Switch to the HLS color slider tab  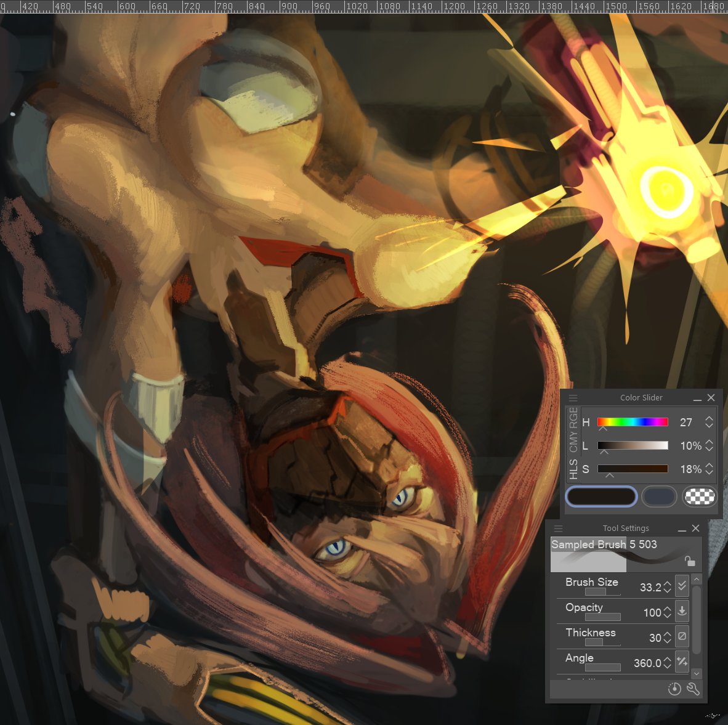pos(573,469)
